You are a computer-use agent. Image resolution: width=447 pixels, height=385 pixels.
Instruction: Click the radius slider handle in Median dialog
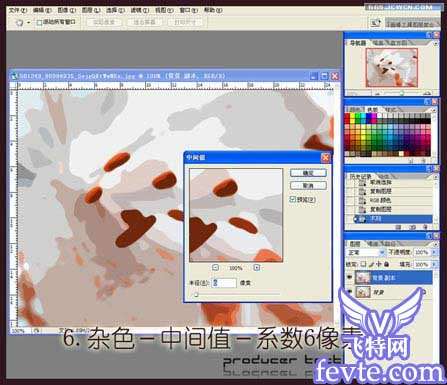tap(196, 294)
